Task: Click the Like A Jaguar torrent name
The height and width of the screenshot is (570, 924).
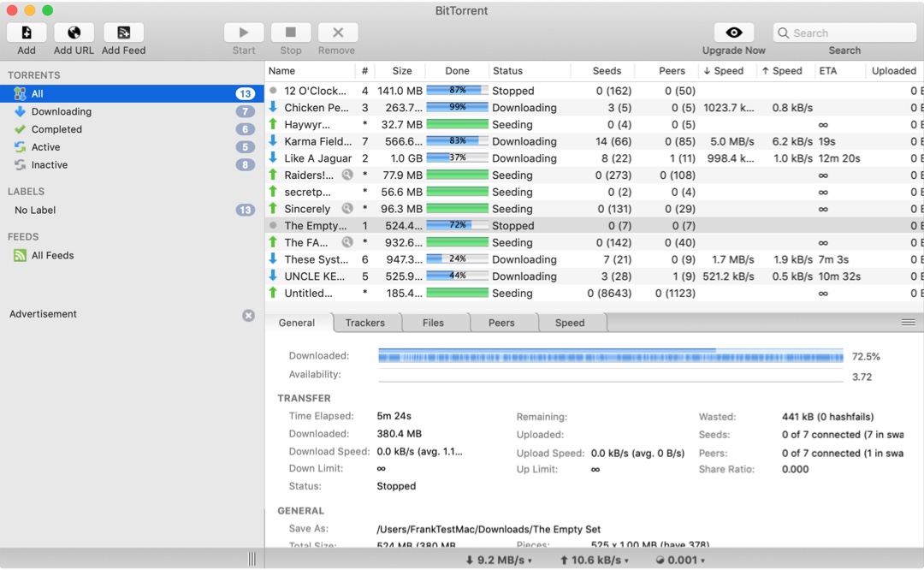Action: [x=318, y=158]
